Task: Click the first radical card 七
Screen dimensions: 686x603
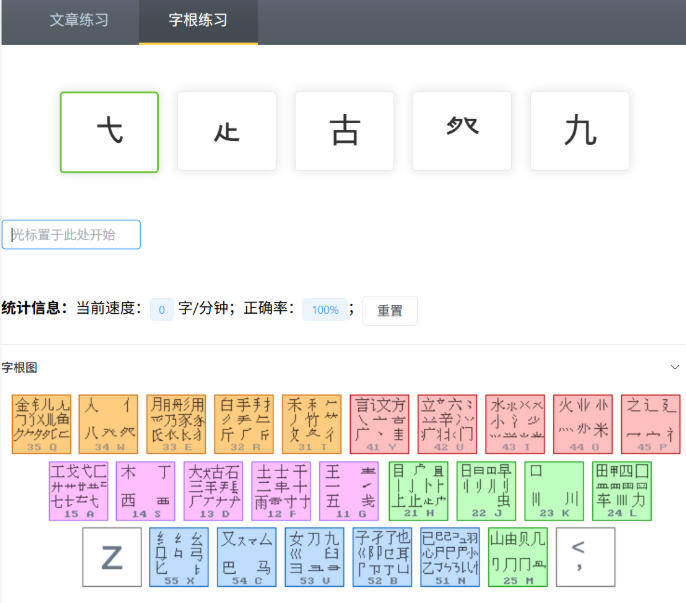Action: click(x=109, y=132)
